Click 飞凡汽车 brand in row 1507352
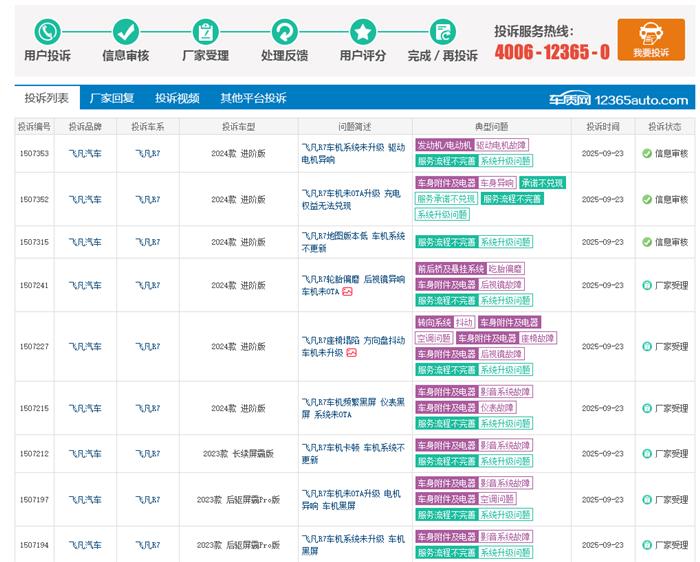This screenshot has width=700, height=562. coord(85,199)
